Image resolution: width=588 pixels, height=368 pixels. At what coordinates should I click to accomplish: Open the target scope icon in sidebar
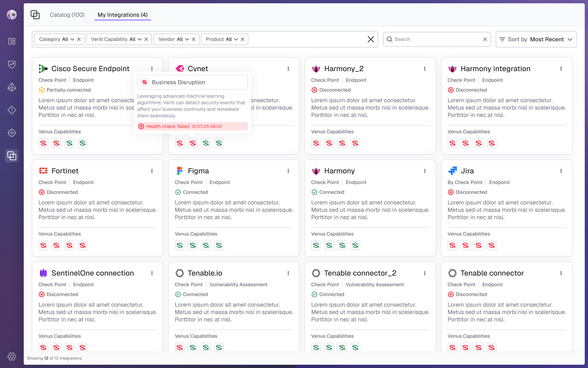[12, 133]
